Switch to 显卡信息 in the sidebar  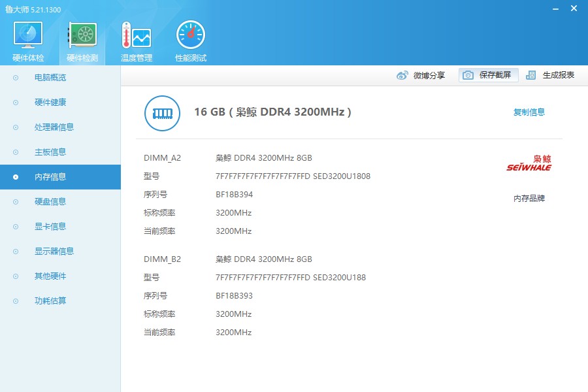coord(50,227)
